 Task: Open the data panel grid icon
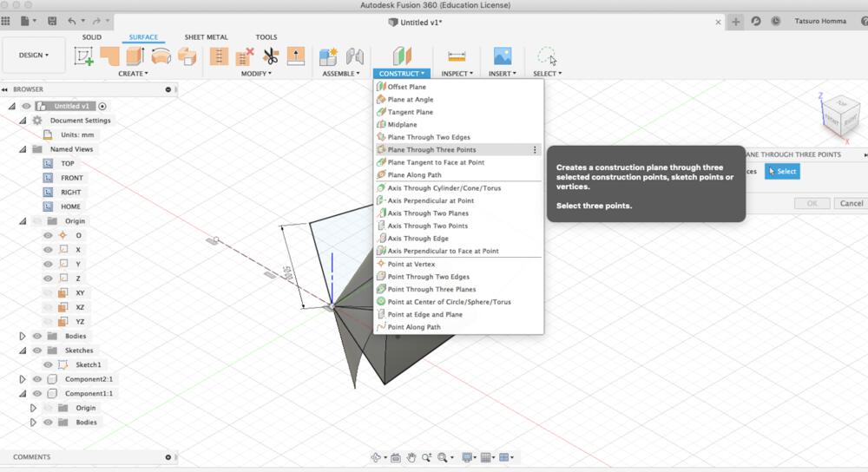(5, 21)
